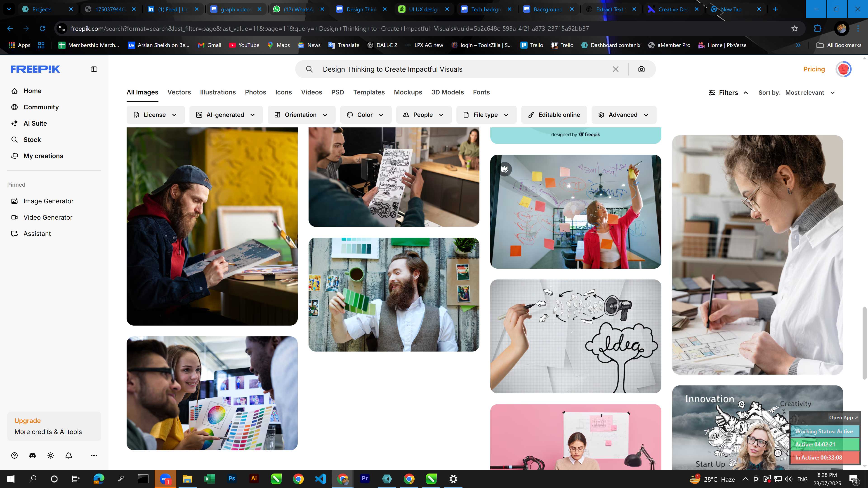The image size is (868, 488).
Task: Open Home in Freepik sidebar
Action: click(32, 91)
